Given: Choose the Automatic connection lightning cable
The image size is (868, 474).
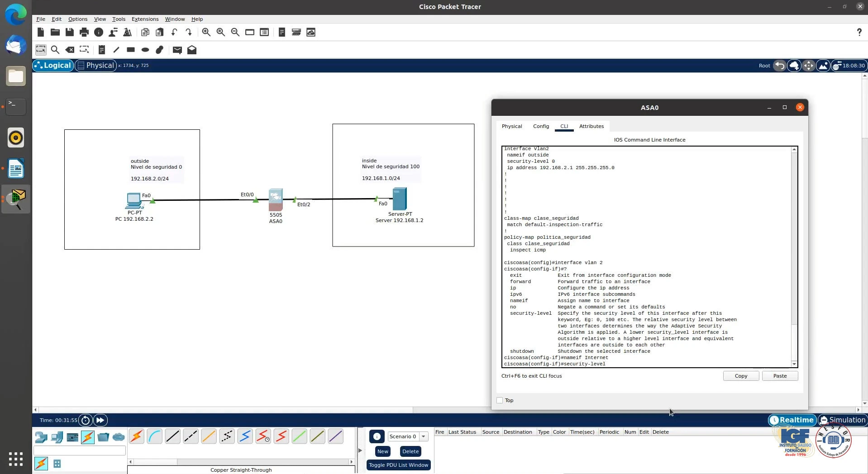Looking at the screenshot, I should point(136,436).
